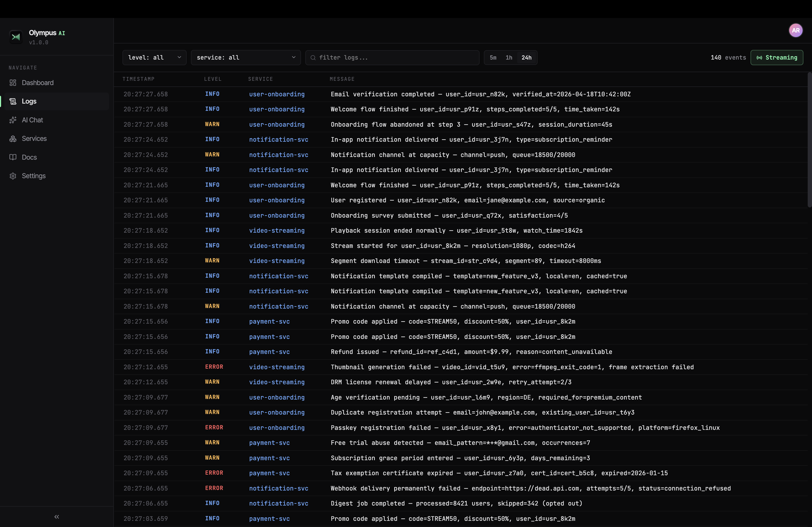
Task: Click the filter logs search field
Action: point(392,58)
